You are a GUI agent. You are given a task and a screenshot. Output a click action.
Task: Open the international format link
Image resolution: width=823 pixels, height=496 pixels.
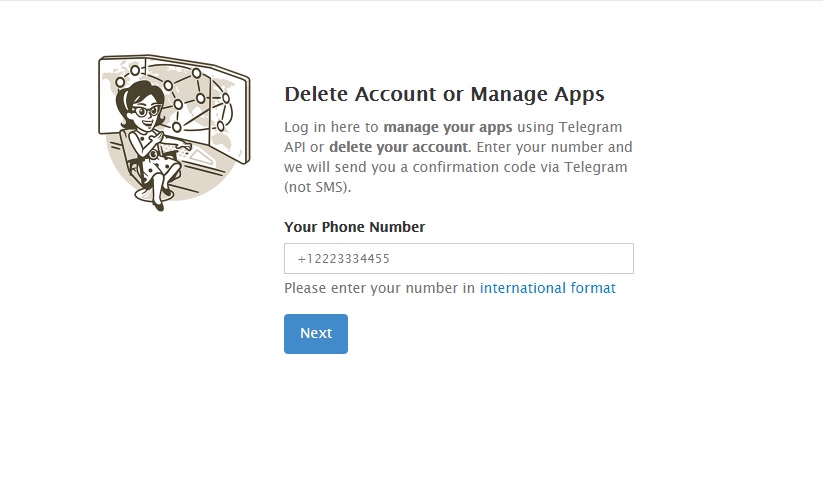click(547, 288)
